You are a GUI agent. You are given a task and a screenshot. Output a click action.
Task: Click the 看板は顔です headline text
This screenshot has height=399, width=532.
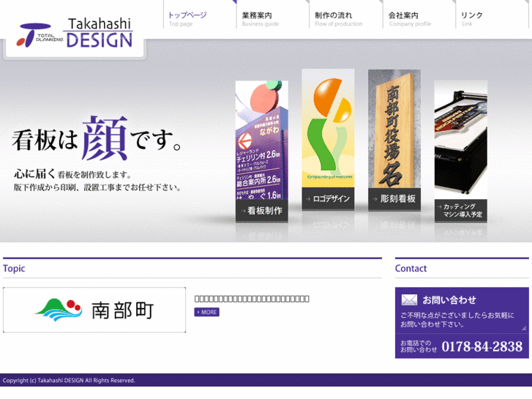tap(97, 139)
